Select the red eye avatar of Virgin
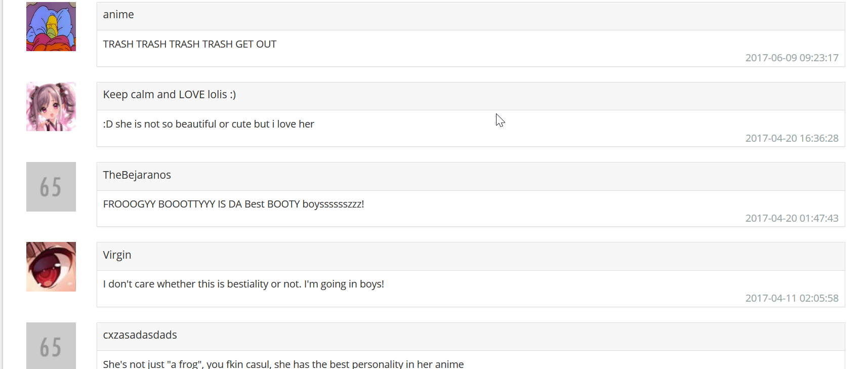The image size is (868, 369). click(51, 267)
